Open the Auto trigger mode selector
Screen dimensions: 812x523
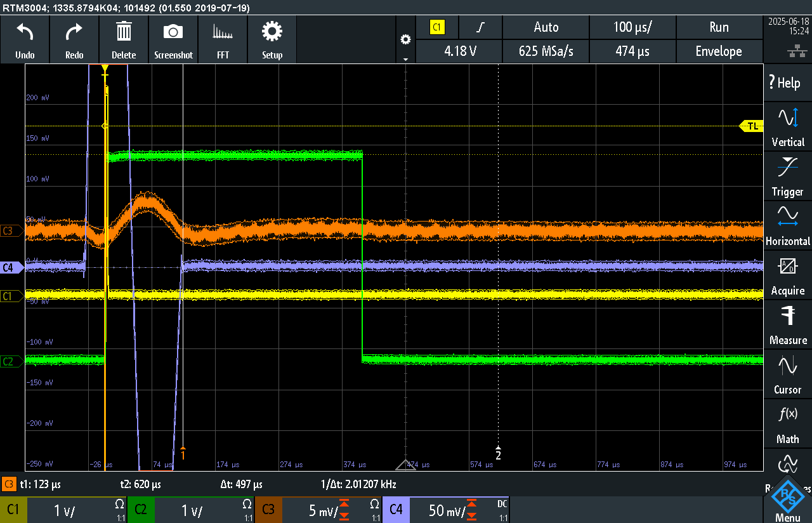pos(546,27)
